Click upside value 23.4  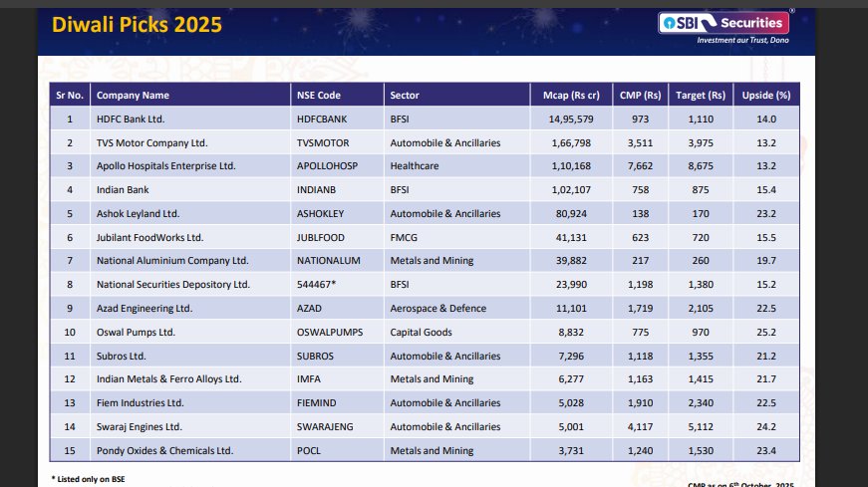click(x=766, y=450)
